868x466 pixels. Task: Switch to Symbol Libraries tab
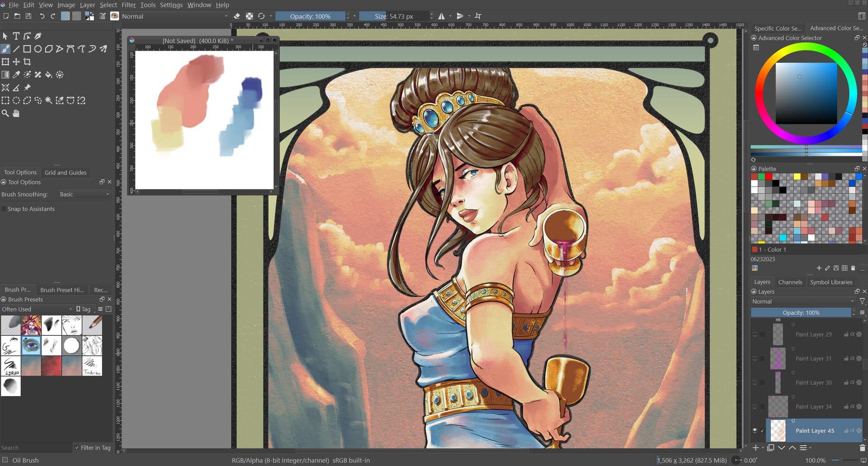click(831, 282)
